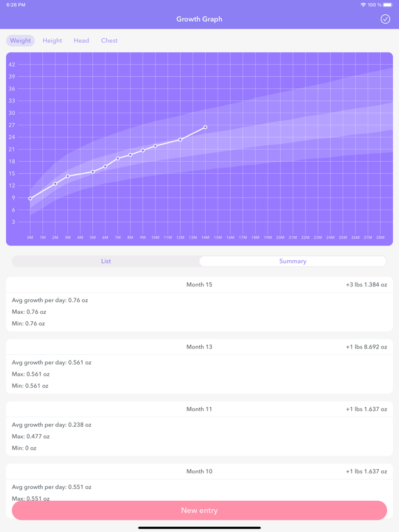Switch to the Height tab
The image size is (399, 532).
pyautogui.click(x=52, y=40)
